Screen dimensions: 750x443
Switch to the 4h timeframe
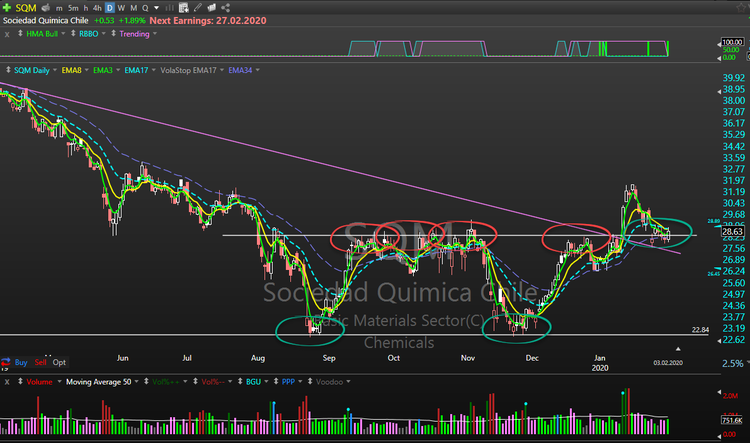(x=98, y=6)
